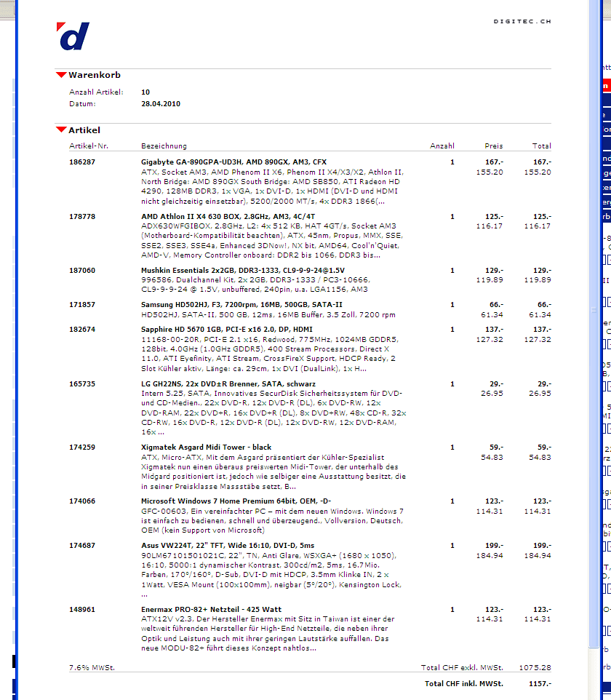
Task: Click the Samsung HD502HJ product title
Action: tap(242, 305)
